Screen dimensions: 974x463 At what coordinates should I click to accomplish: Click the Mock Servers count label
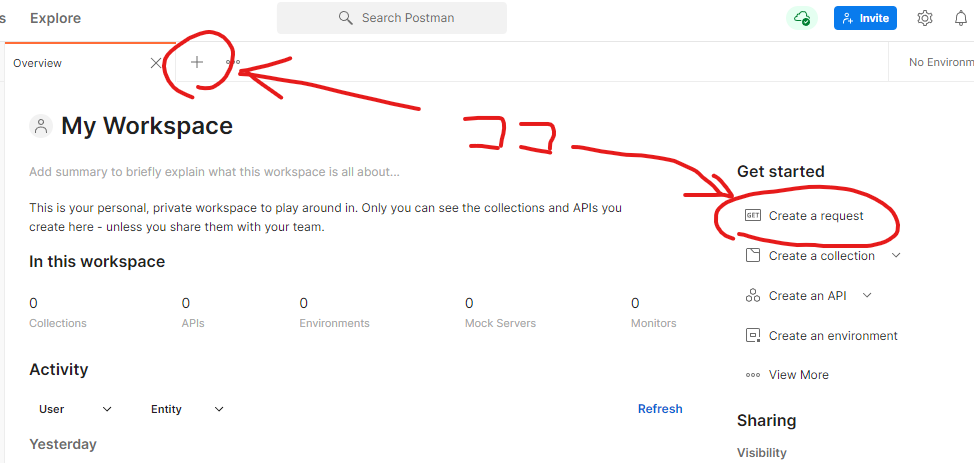tap(500, 323)
